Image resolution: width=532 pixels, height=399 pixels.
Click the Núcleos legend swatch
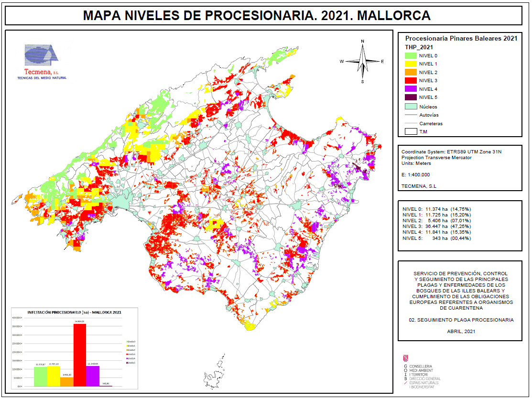(411, 107)
